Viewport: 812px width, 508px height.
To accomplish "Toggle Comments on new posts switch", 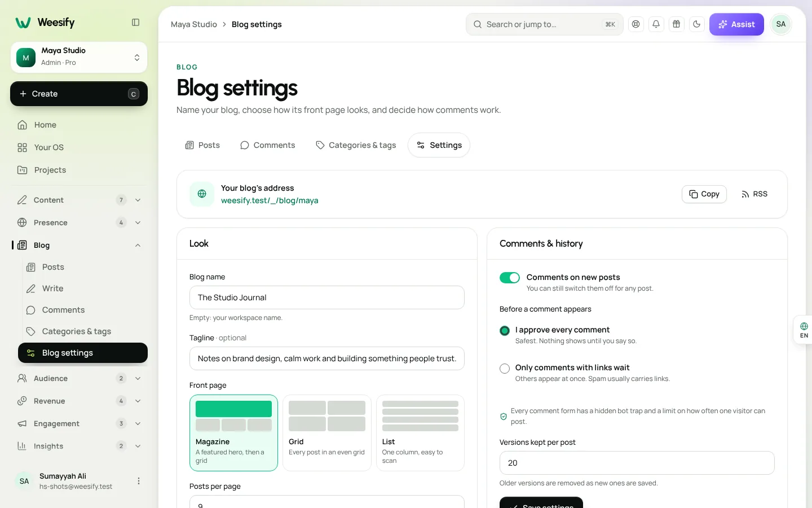I will (x=510, y=278).
